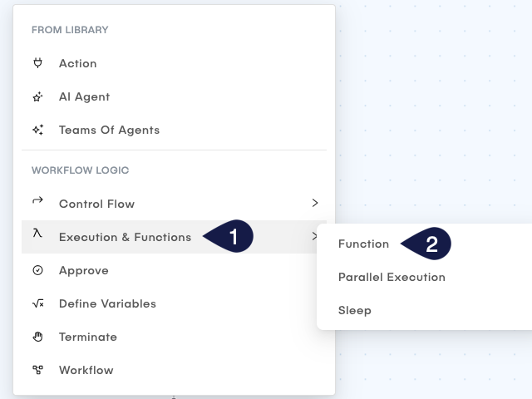The image size is (532, 399).
Task: Click the Teams Of Agents stars icon
Action: click(x=37, y=130)
